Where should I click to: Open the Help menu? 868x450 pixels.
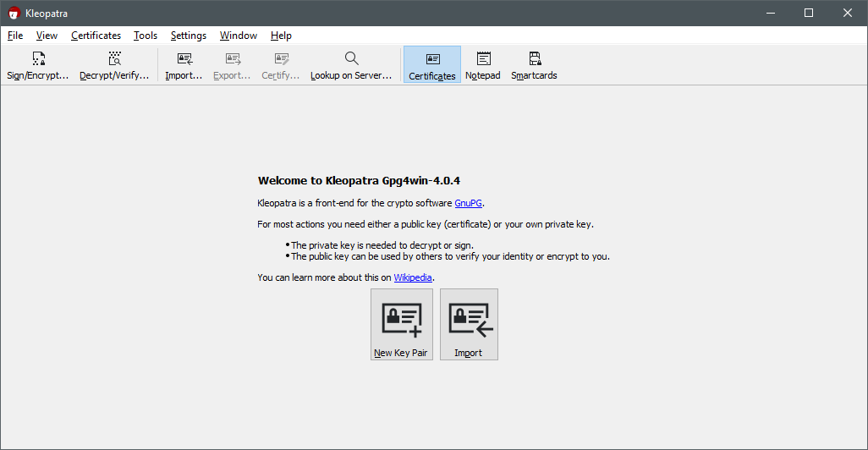tap(281, 36)
